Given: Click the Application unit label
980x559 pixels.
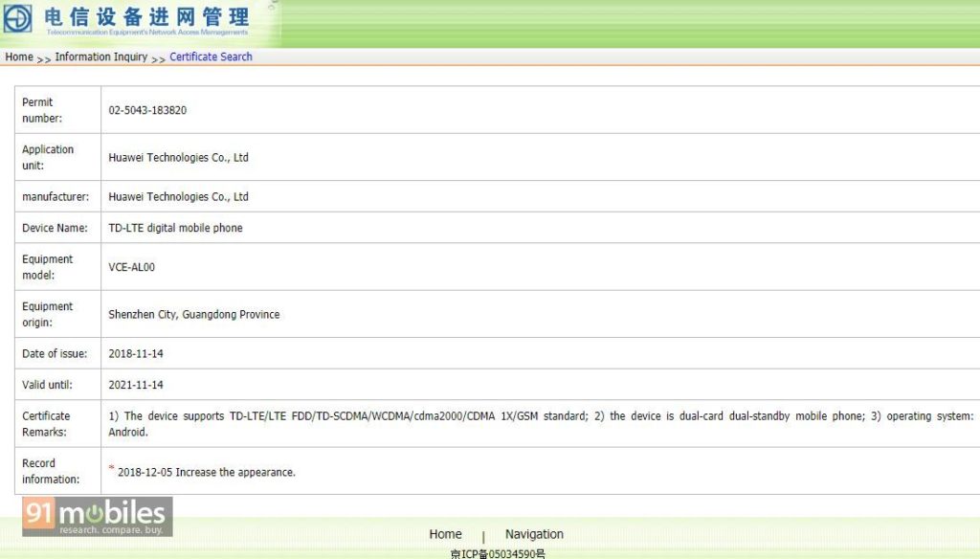Looking at the screenshot, I should click(48, 158).
